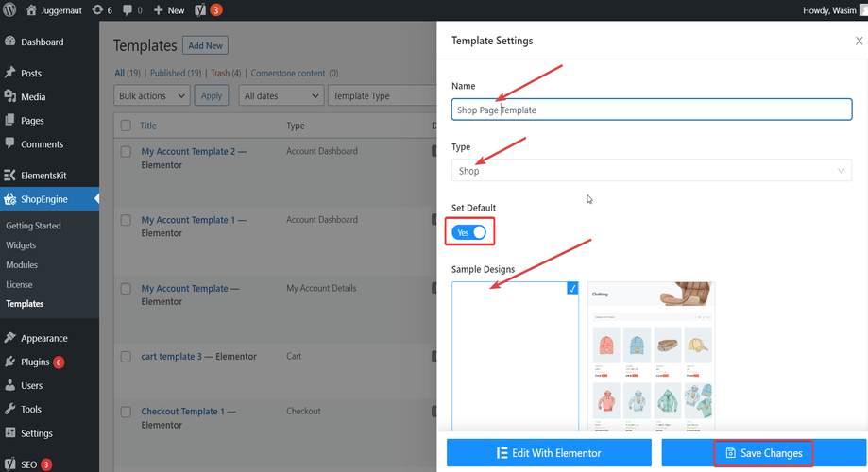Click the Comments bubble icon in sidebar

10,143
